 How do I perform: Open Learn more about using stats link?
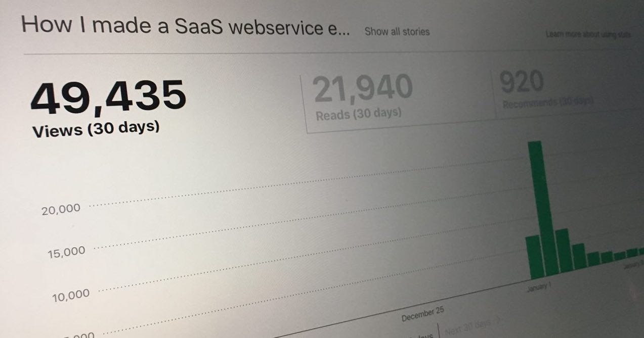(x=588, y=34)
